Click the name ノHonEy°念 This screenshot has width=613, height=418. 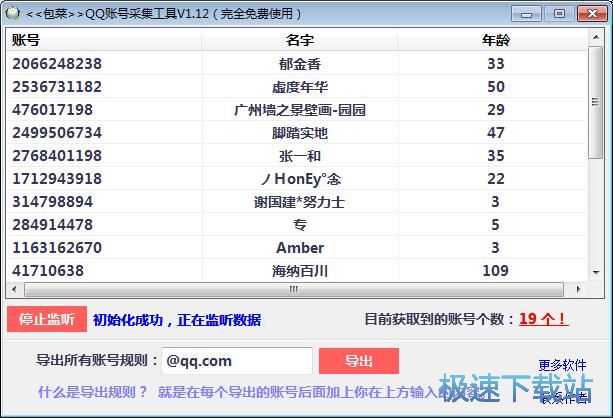point(300,179)
